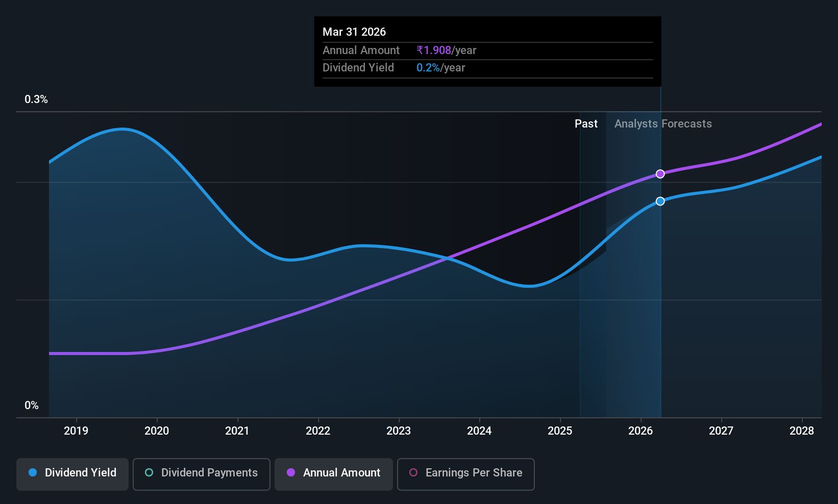Click the 2020 x-axis label

(157, 431)
